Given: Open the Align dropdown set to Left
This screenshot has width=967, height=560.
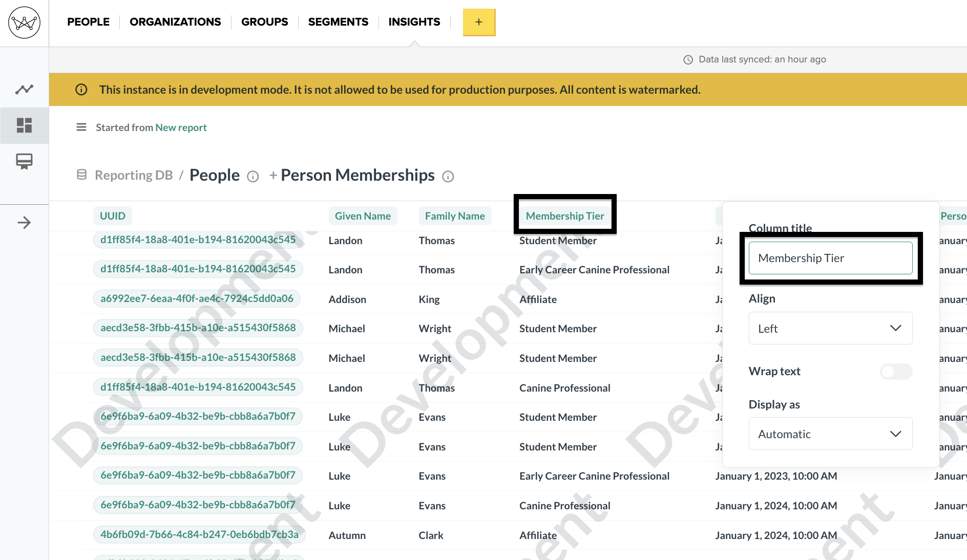Looking at the screenshot, I should pos(830,328).
